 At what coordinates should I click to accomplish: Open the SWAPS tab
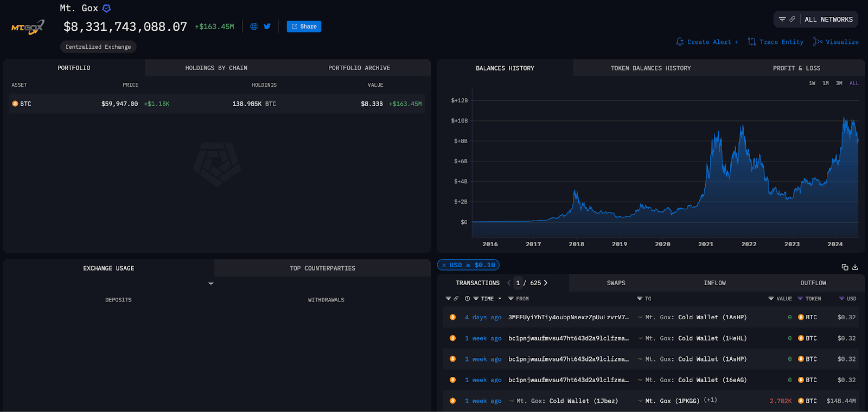coord(616,283)
